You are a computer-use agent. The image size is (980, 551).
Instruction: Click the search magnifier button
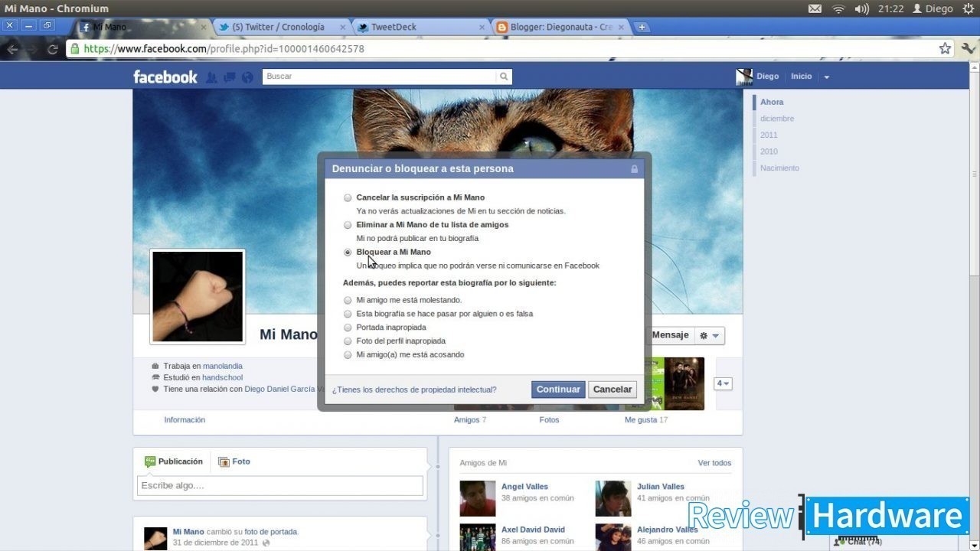pos(504,77)
